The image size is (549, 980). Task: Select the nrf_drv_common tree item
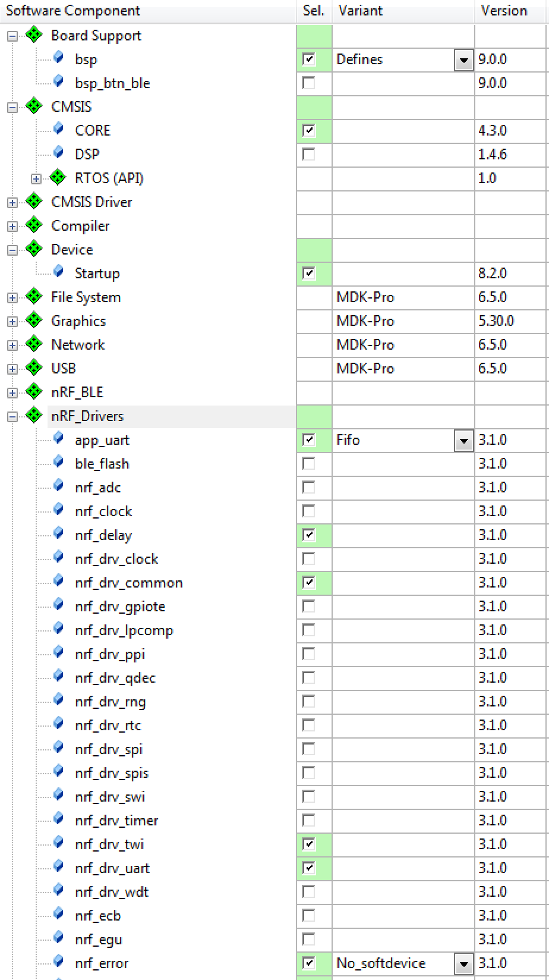click(x=128, y=583)
